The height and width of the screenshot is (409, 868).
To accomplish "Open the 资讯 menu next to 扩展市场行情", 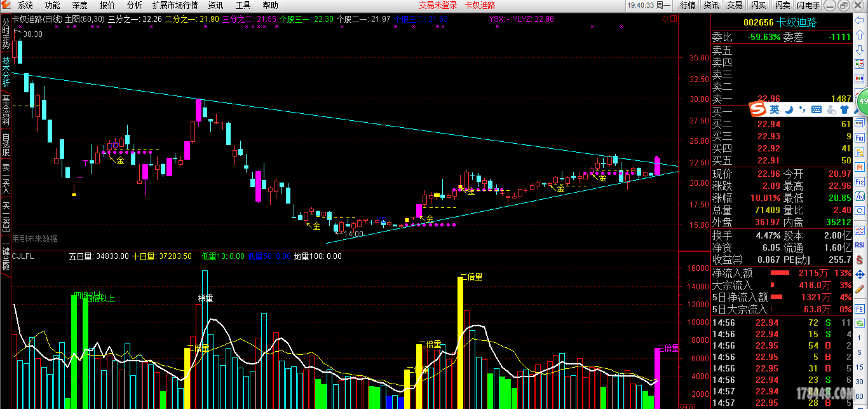I will click(x=215, y=5).
